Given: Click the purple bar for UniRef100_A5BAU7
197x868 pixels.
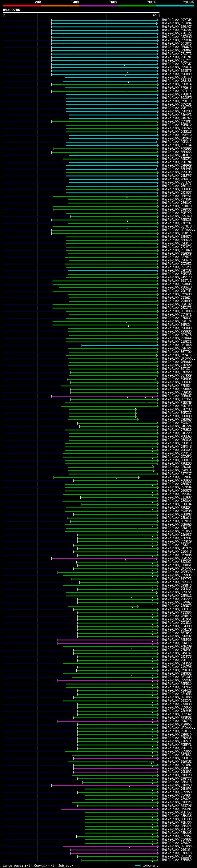Looking at the screenshot, I should pos(105,396).
